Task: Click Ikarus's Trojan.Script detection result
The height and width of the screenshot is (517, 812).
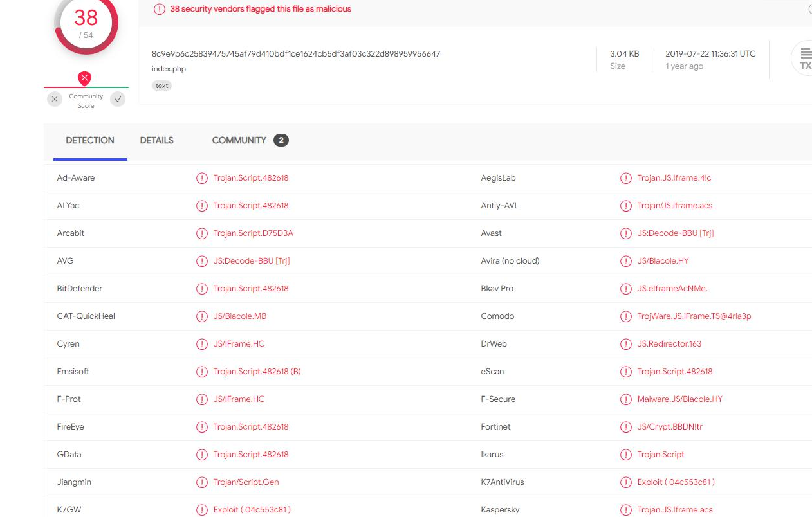Action: tap(661, 455)
